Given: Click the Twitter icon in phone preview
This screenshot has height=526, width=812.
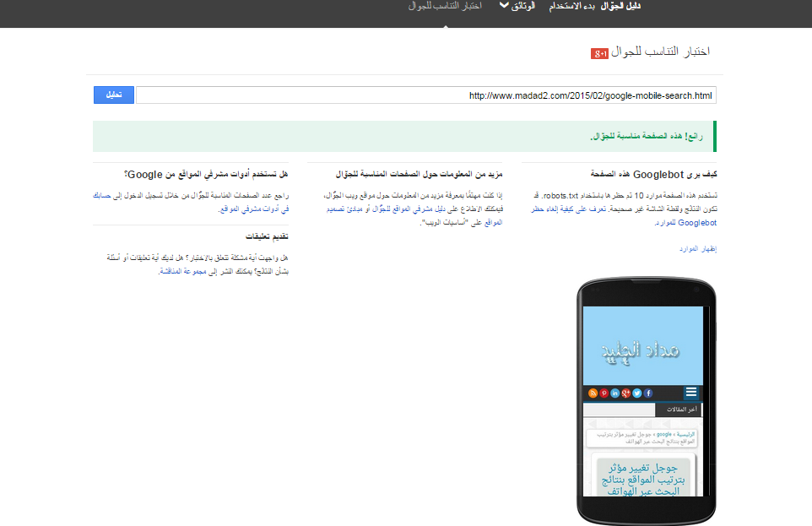Looking at the screenshot, I should point(637,393).
